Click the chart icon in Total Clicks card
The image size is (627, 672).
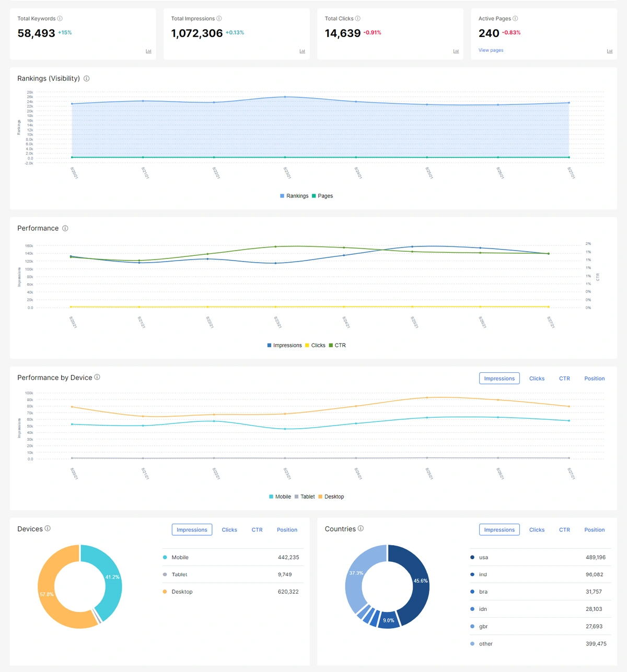click(x=456, y=51)
